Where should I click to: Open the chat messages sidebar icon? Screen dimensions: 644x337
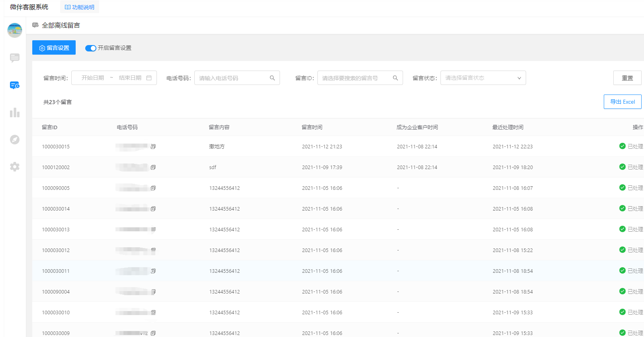click(15, 58)
